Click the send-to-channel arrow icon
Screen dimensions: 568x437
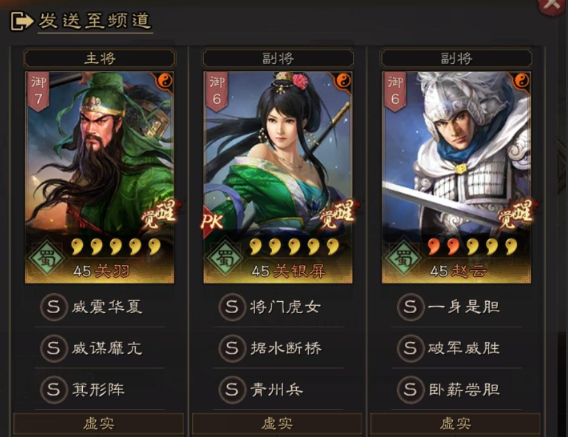[x=21, y=21]
